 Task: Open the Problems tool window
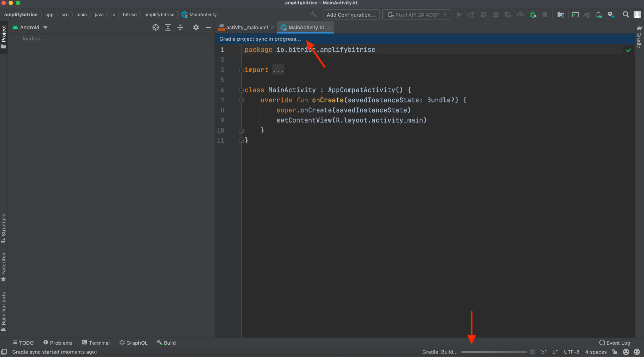58,343
